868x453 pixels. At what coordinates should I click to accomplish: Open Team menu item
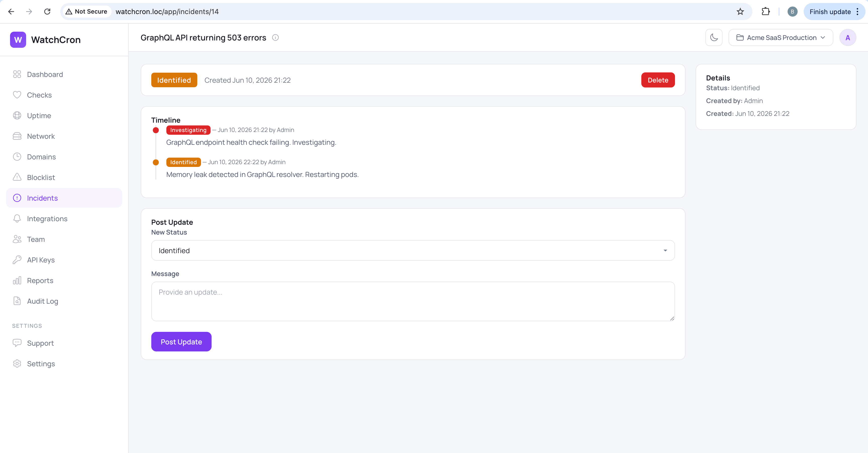(64, 239)
